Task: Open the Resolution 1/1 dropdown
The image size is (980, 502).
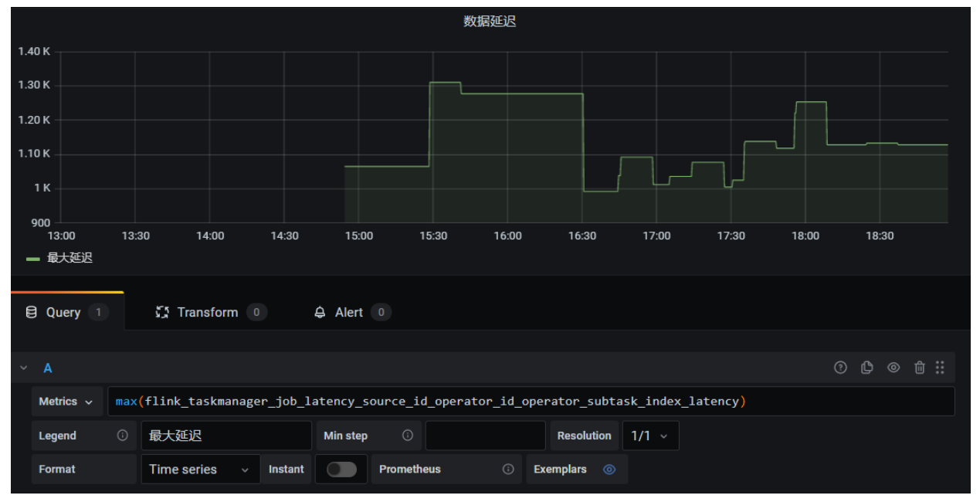Action: (x=650, y=436)
